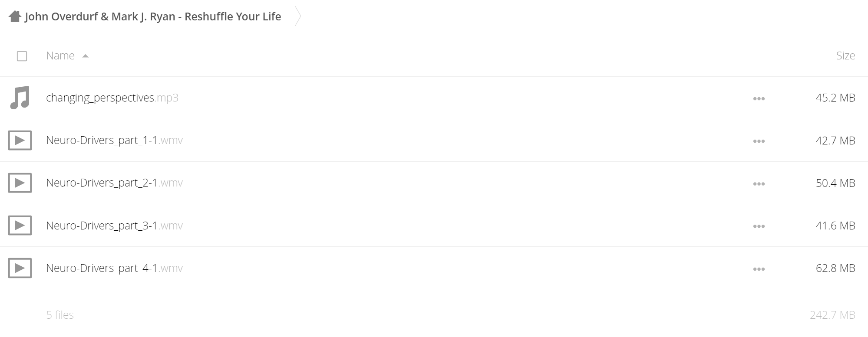
Task: Click the breadcrumb chevron separator
Action: coord(298,16)
